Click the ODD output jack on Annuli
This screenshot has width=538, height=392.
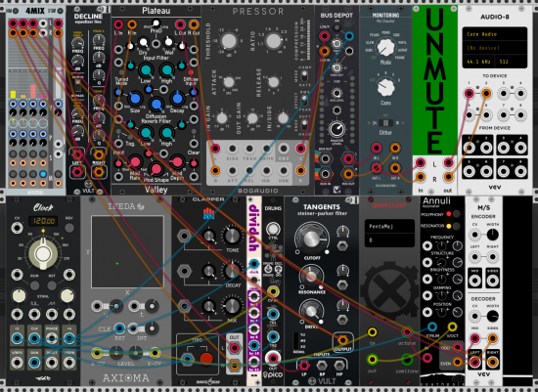click(458, 348)
